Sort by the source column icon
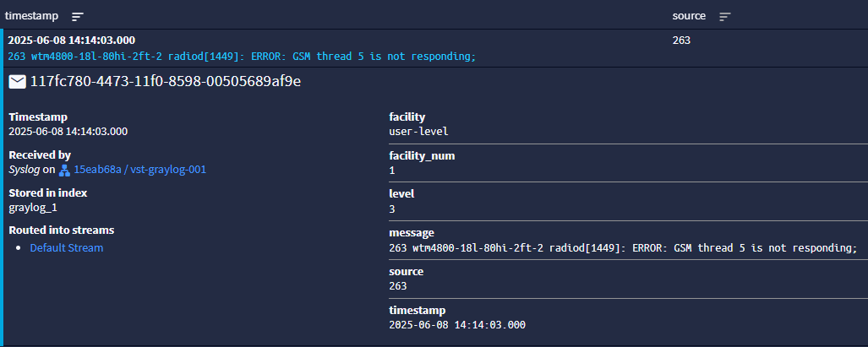The height and width of the screenshot is (347, 868). (x=724, y=17)
